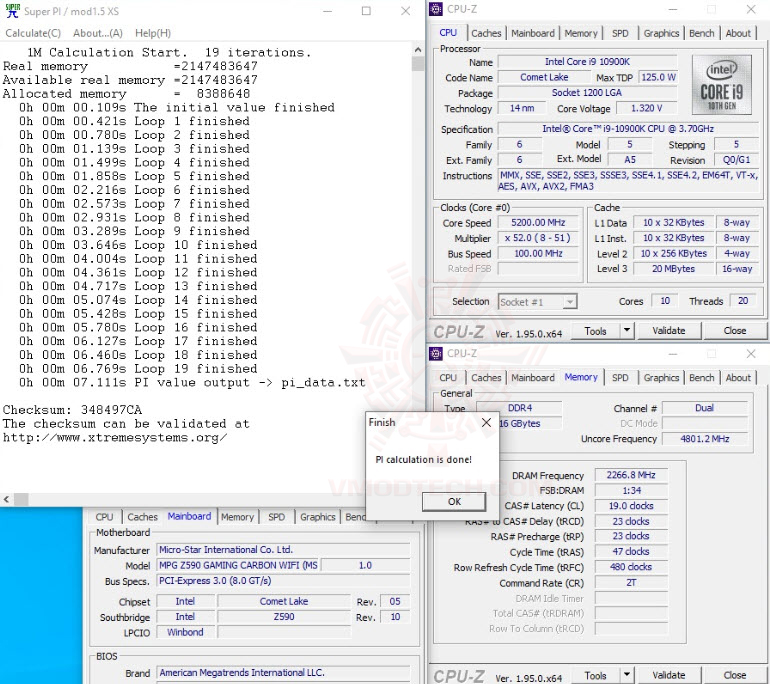The width and height of the screenshot is (770, 684).
Task: Maximize the Super PI window
Action: (x=366, y=11)
